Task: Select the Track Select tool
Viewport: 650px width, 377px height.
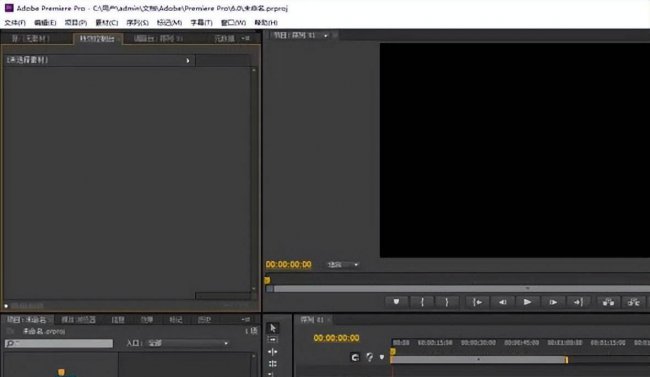Action: coord(272,340)
